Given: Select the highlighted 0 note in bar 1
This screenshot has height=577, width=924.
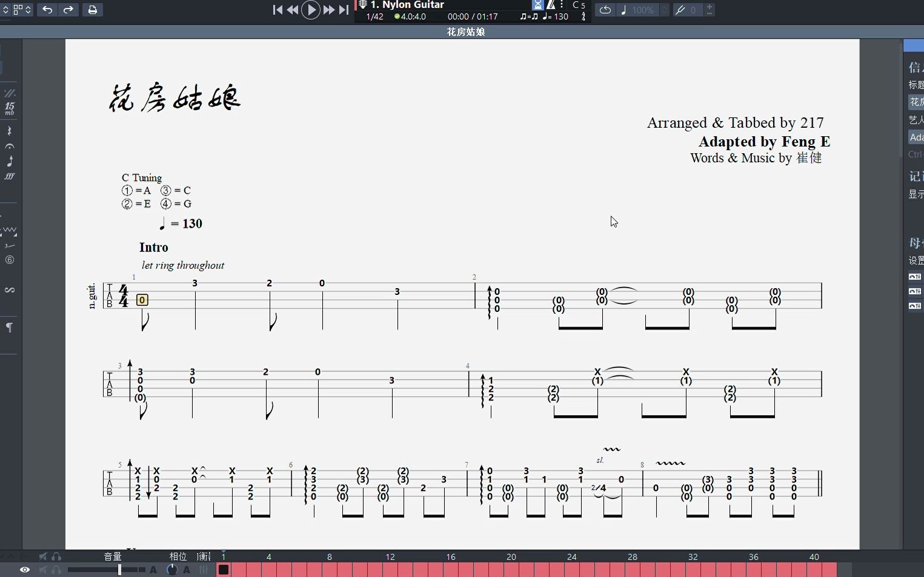Looking at the screenshot, I should click(x=142, y=300).
